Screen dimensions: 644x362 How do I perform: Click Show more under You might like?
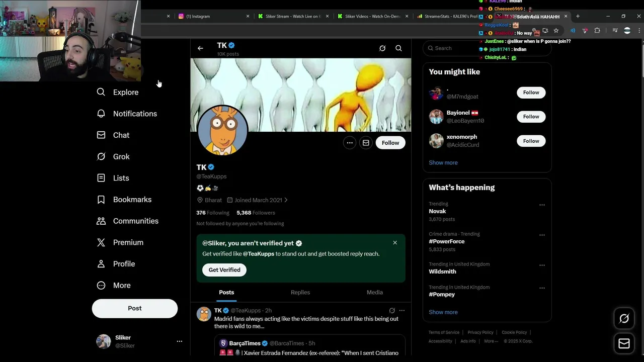[x=443, y=163]
